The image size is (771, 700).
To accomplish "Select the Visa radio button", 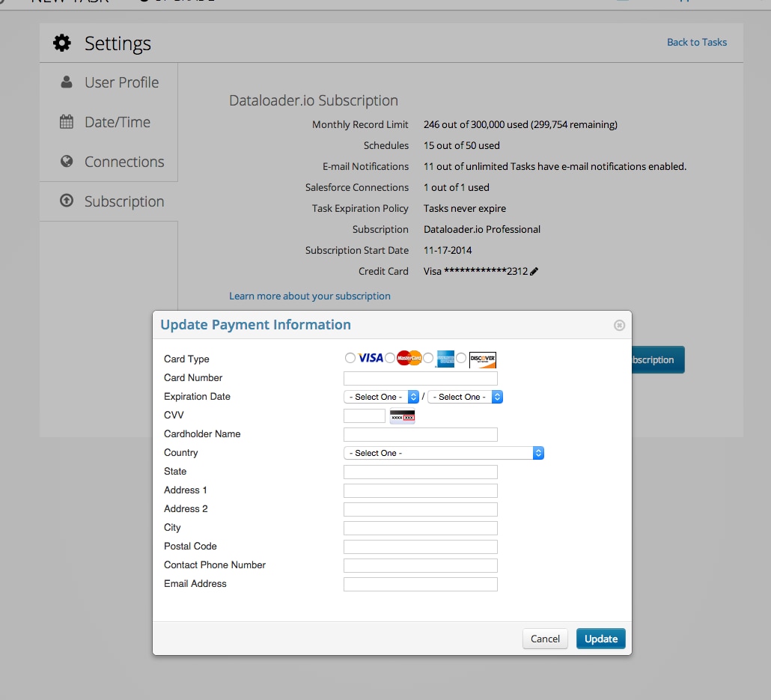I will [350, 358].
